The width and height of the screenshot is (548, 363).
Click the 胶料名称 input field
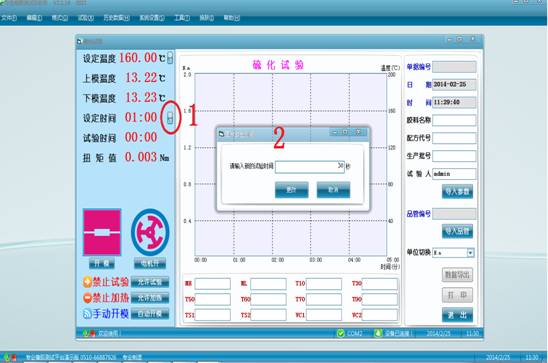(454, 120)
